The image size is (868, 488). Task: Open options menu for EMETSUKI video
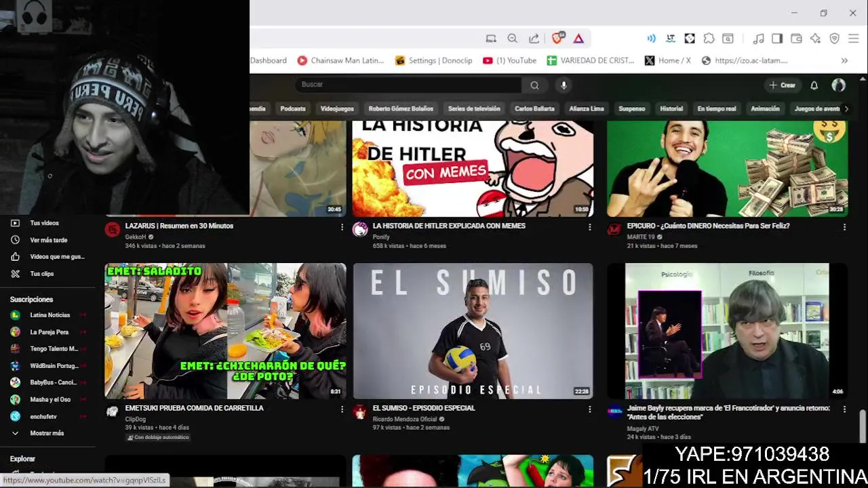tap(342, 409)
